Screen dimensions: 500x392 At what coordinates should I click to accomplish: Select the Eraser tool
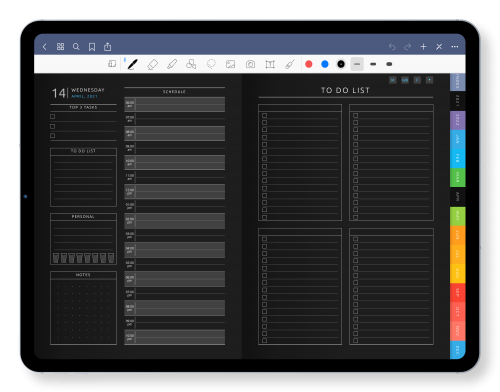[152, 64]
